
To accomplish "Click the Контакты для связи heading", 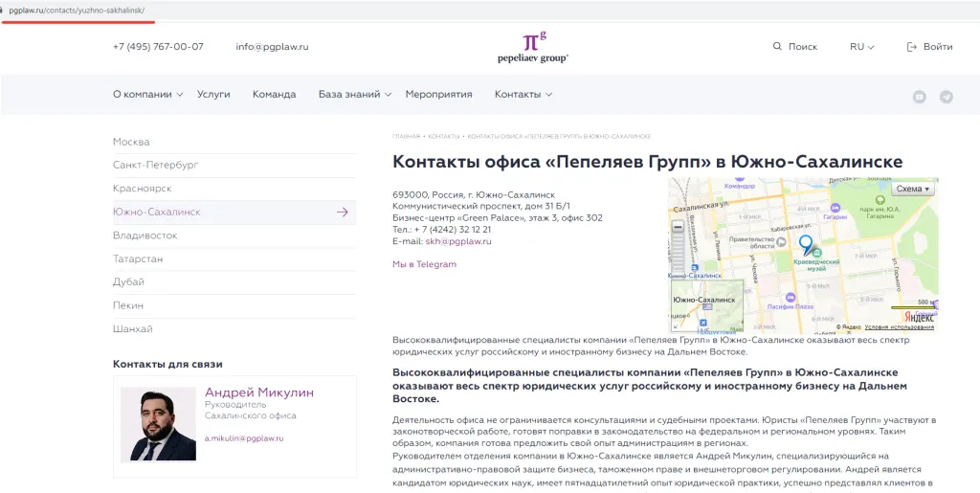I will [167, 365].
